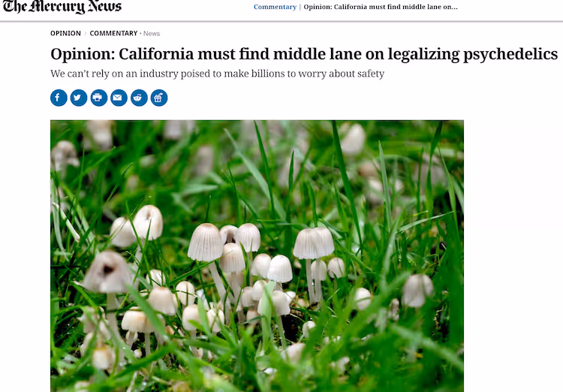Click the dark-spotted mushroom at the photo's left
This screenshot has height=392, width=563.
(107, 273)
